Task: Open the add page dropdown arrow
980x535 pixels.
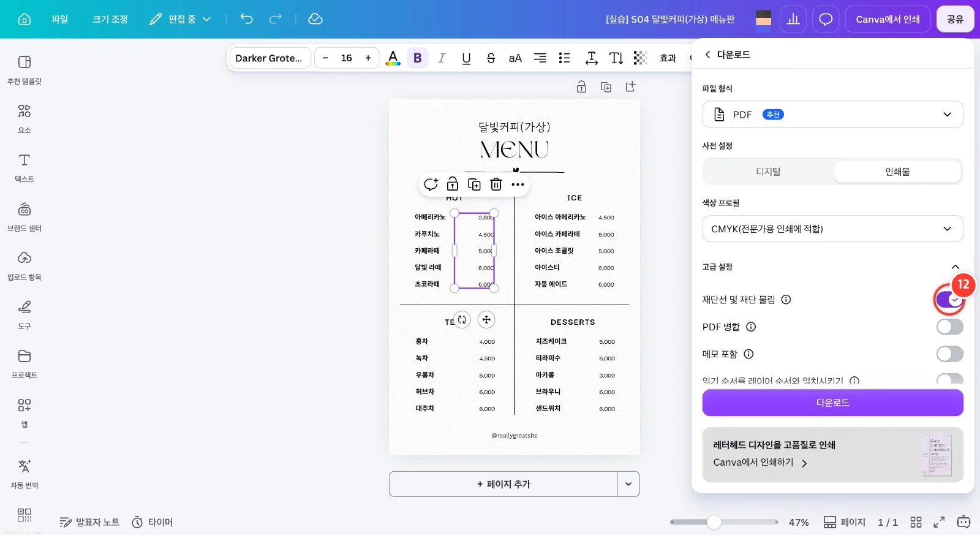Action: [628, 484]
